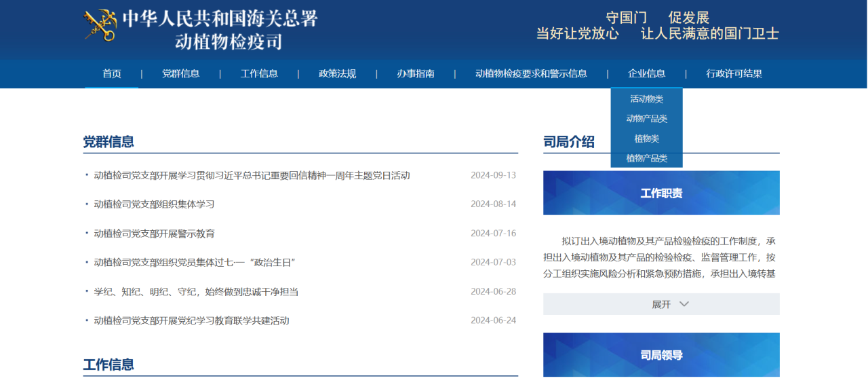This screenshot has width=868, height=389.
Task: Select 工作信息 in the navigation bar
Action: [x=259, y=74]
